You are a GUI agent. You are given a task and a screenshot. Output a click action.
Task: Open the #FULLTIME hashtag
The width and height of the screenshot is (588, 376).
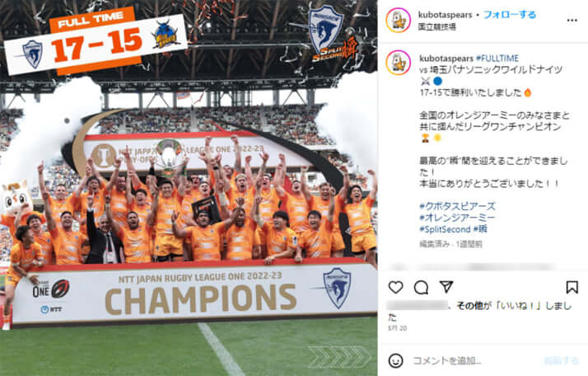497,59
